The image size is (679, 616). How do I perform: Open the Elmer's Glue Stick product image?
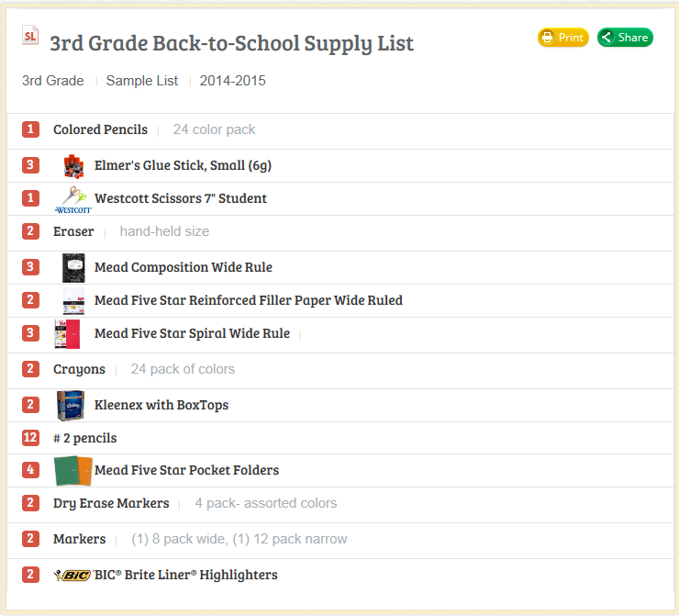click(73, 166)
